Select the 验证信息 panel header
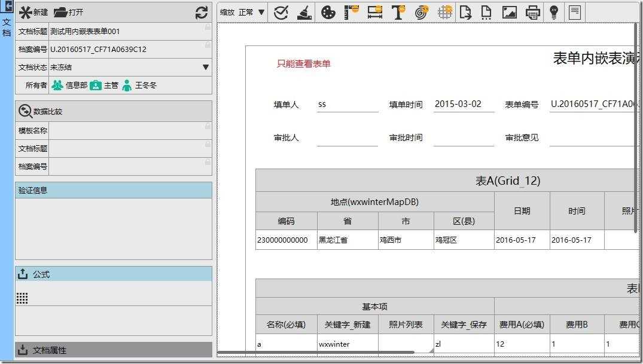The image size is (643, 364). [x=114, y=190]
